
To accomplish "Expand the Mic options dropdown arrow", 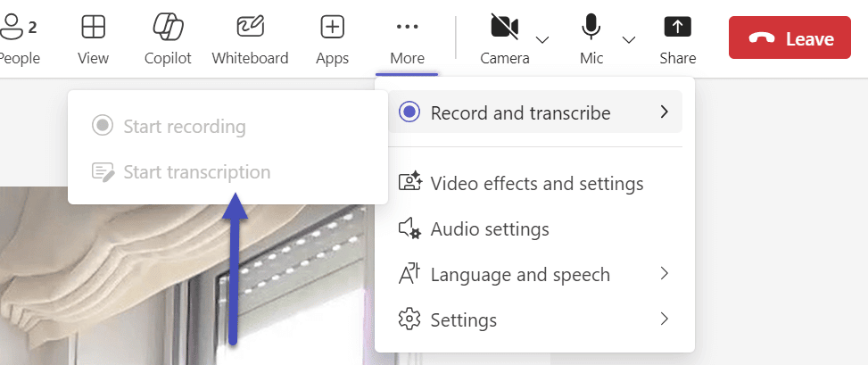I will coord(629,39).
